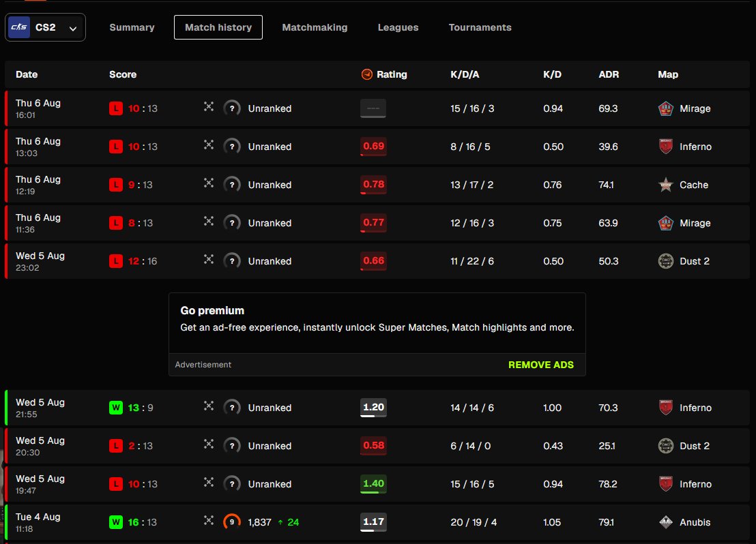Click the Go premium heading
Viewport: 756px width, 544px height.
pos(212,310)
